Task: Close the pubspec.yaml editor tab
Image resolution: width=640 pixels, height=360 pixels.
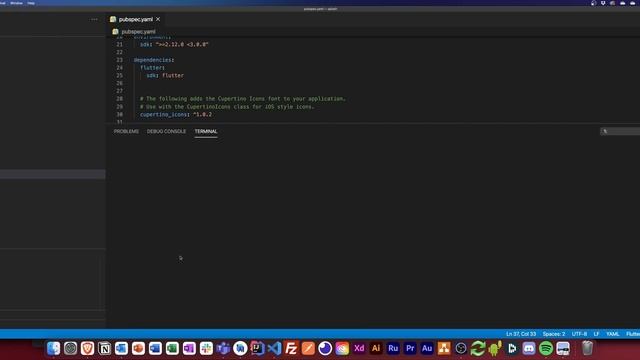Action: (158, 19)
